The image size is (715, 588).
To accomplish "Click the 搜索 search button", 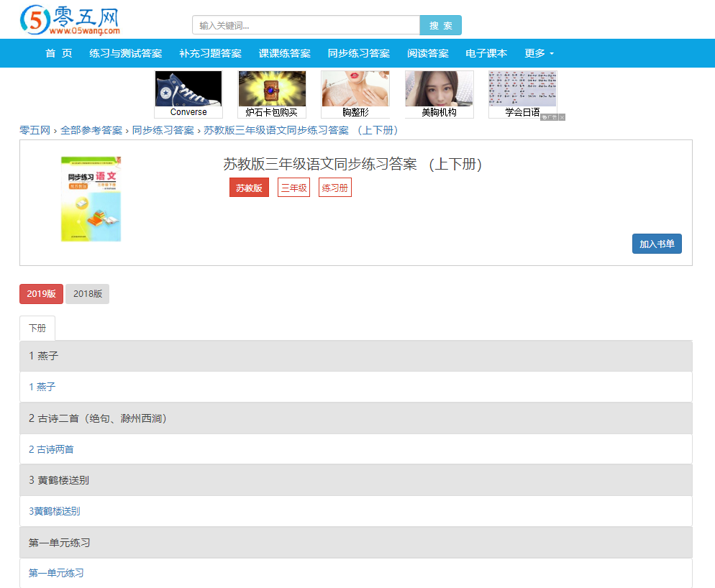I will (440, 25).
